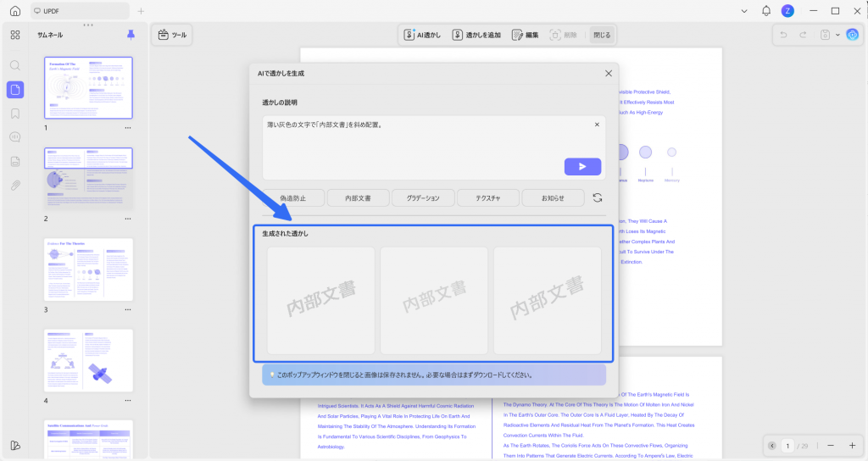Zoom in with the plus button
The height and width of the screenshot is (461, 868).
(852, 446)
